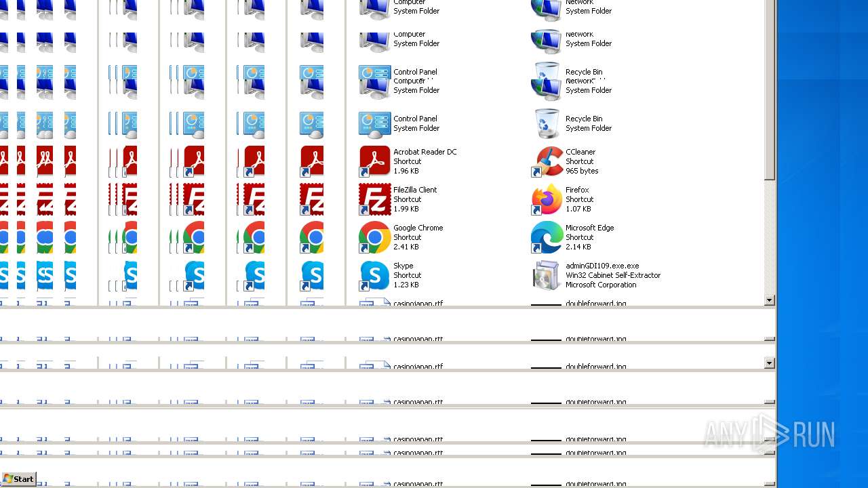Click the Acrobat Reader DC file name
This screenshot has width=868, height=488.
(425, 152)
